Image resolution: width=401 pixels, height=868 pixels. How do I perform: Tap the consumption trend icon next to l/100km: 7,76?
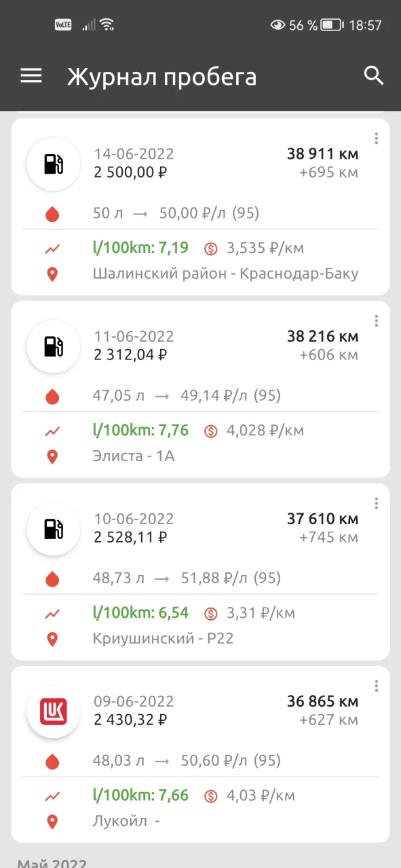(52, 431)
